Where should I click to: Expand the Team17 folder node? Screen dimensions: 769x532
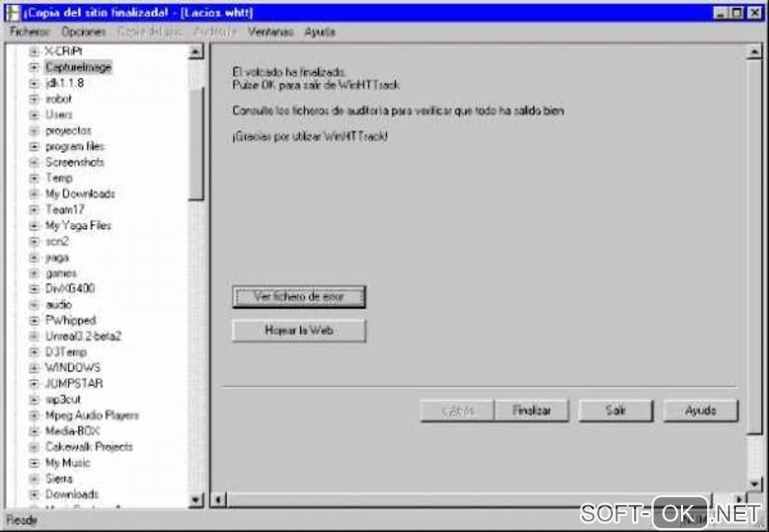tap(34, 209)
